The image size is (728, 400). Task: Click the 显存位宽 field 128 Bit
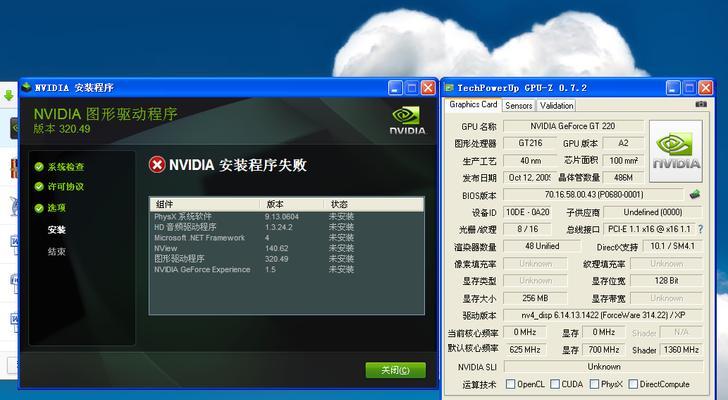[x=666, y=281]
